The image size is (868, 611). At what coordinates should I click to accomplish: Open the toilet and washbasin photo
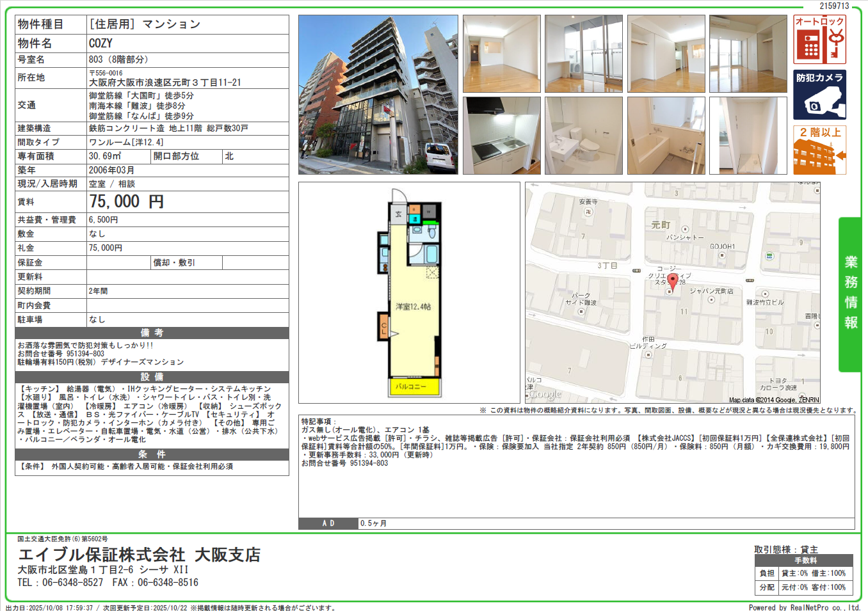click(x=583, y=136)
